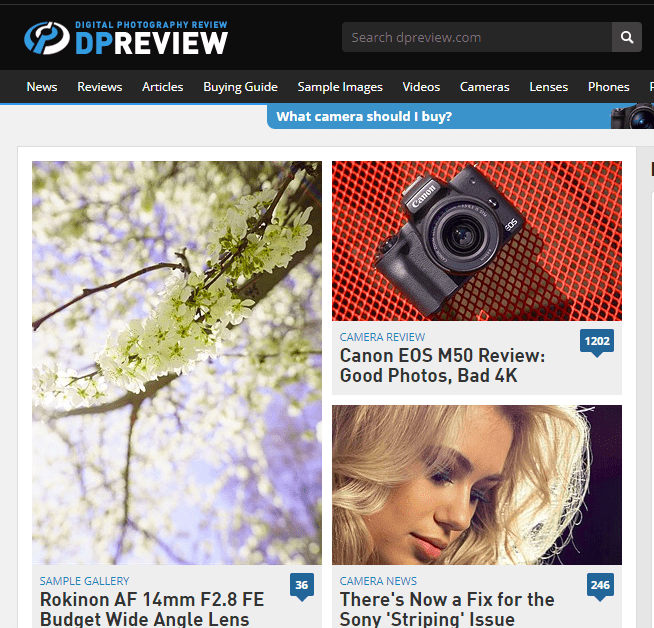Click the SAMPLE GALLERY category label
Screen dimensions: 654x628
point(84,581)
